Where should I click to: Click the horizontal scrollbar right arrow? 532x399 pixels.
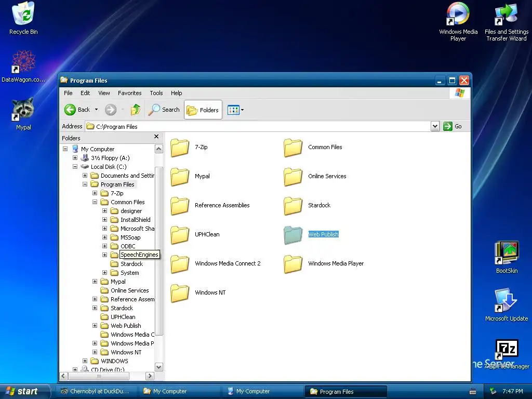(x=150, y=376)
